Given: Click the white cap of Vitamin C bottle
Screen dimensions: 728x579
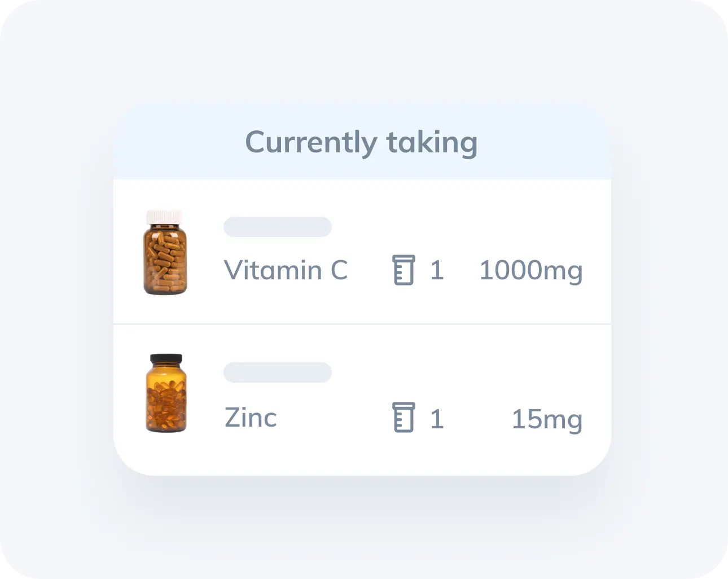Looking at the screenshot, I should [x=165, y=217].
